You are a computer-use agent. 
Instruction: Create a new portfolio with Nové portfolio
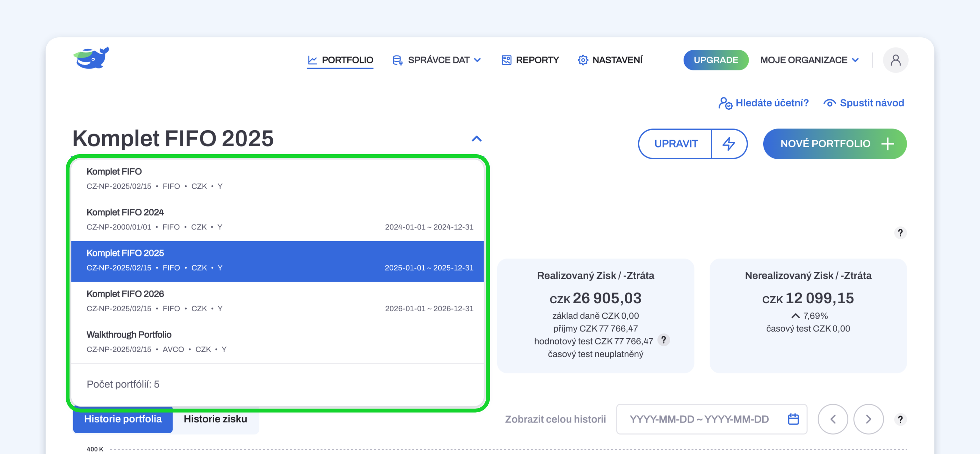835,144
